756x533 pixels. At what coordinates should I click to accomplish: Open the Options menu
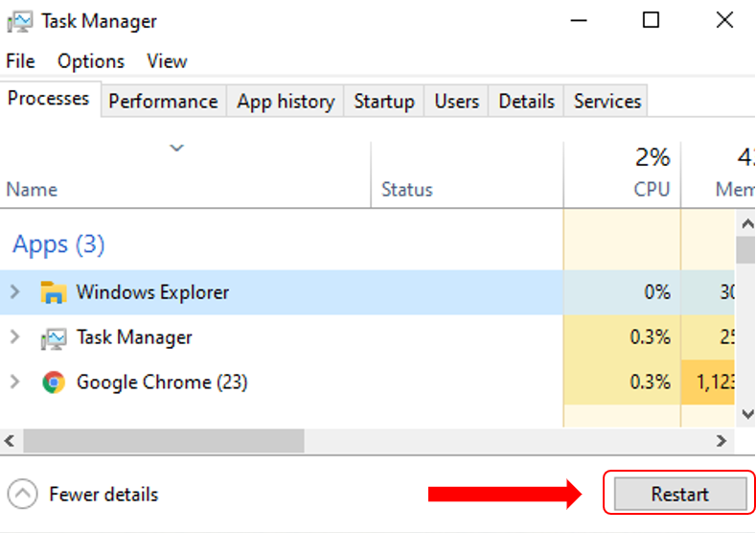[x=91, y=61]
